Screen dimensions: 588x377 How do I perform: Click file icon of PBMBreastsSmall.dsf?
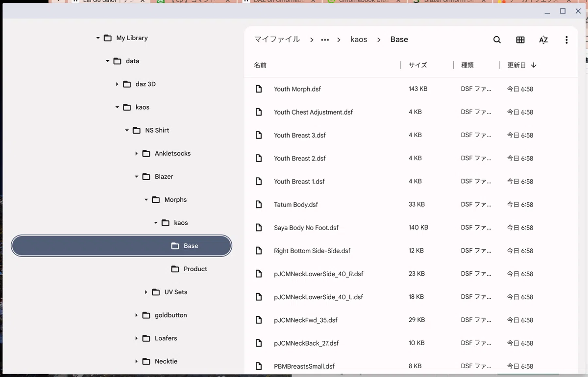[x=259, y=366]
